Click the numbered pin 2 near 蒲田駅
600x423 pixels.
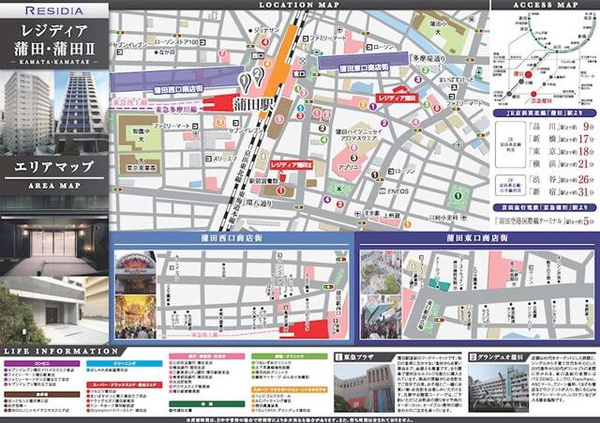pyautogui.click(x=258, y=74)
